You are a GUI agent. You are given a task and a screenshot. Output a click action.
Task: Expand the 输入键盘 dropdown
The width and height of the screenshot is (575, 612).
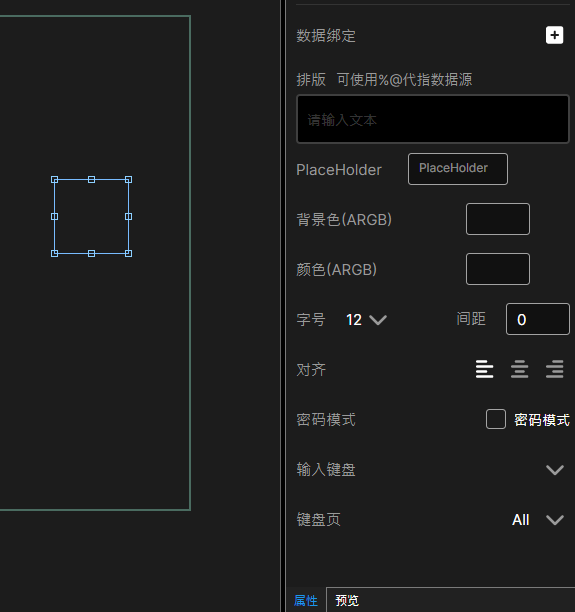[x=555, y=470]
